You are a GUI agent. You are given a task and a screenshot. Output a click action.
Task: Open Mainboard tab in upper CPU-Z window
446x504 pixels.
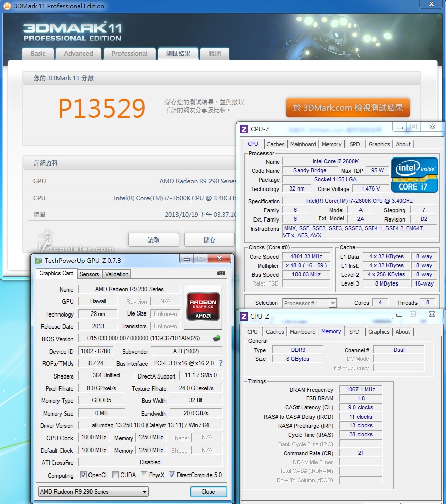303,144
